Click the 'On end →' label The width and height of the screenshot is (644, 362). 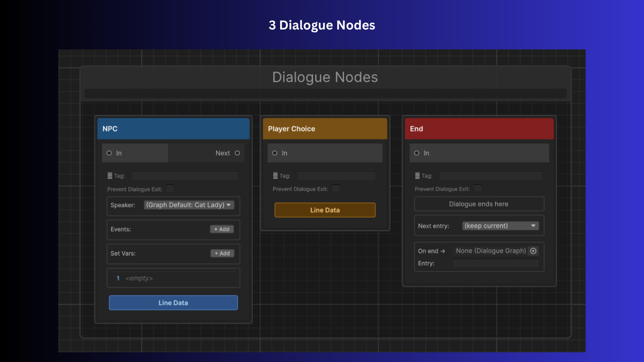pyautogui.click(x=432, y=251)
